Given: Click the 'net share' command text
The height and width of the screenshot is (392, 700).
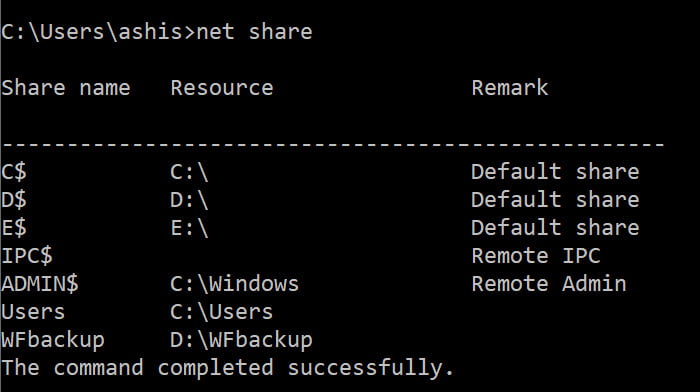Looking at the screenshot, I should pyautogui.click(x=254, y=32).
